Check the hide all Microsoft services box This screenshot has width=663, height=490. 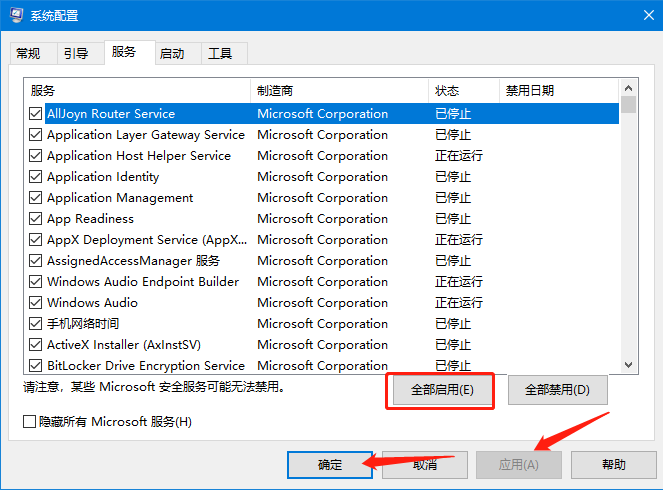[30, 422]
